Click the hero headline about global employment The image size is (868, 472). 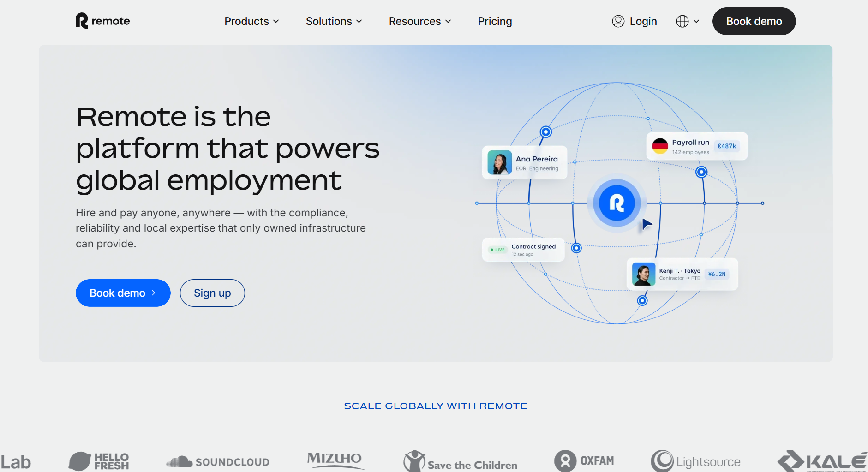[228, 148]
